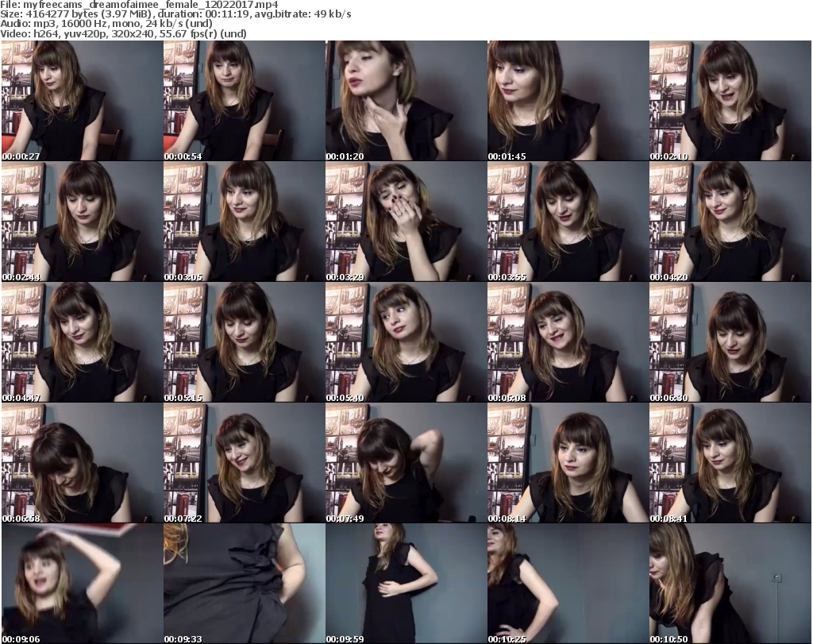
Task: Click the File name text in header
Action: click(x=140, y=5)
